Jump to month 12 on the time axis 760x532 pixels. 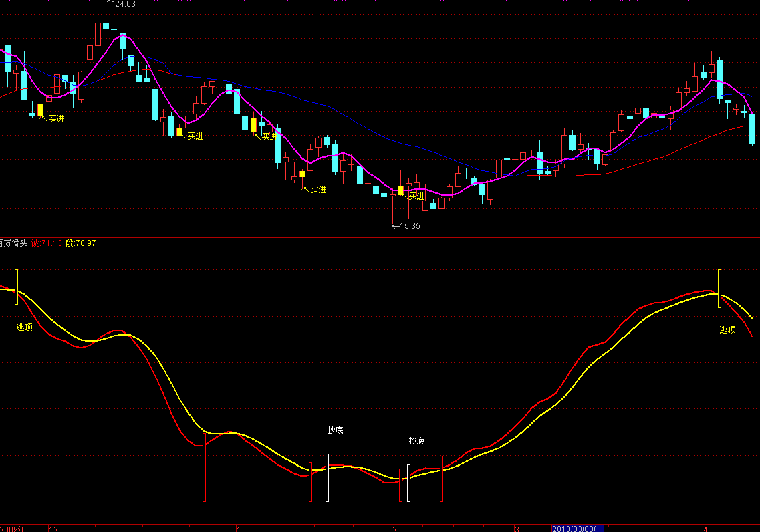53,529
